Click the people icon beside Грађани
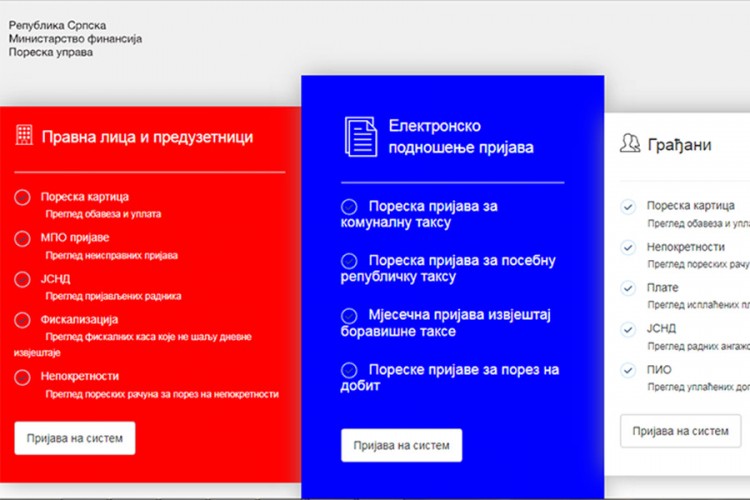 click(x=629, y=143)
